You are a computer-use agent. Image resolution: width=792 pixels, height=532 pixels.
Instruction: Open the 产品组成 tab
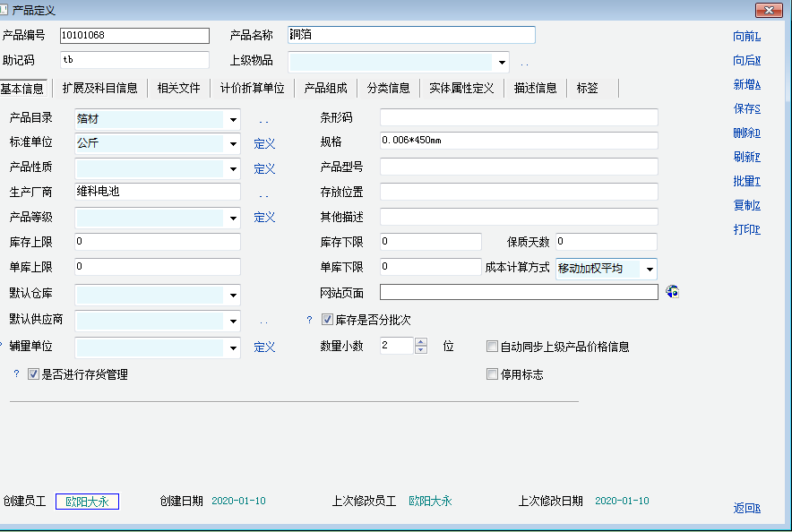[325, 88]
